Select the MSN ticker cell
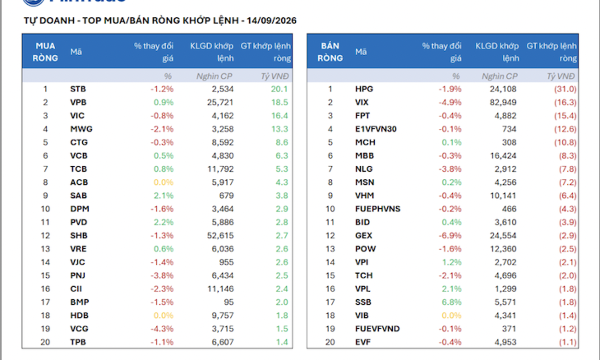 tap(365, 182)
